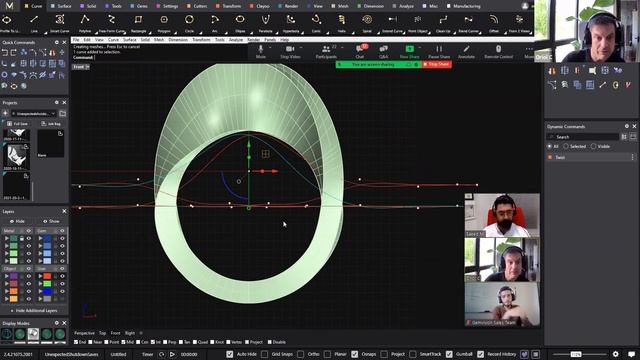Toggle the Osnaps checkbox
This screenshot has width=640, height=360.
(355, 354)
